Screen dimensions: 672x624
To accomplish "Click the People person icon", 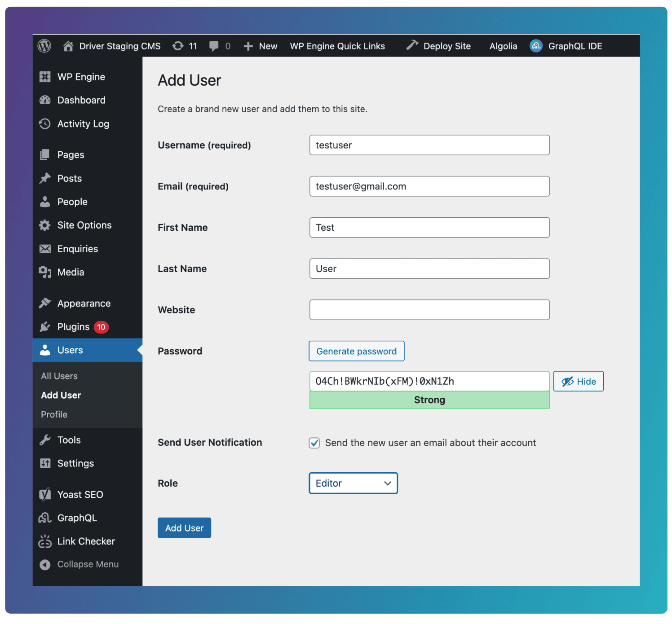I will pos(45,202).
